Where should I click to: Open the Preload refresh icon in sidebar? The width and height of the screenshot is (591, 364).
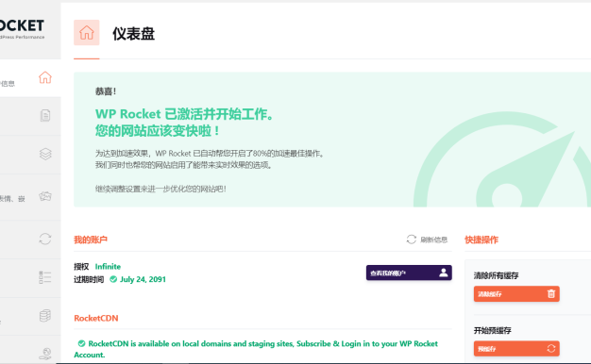45,239
